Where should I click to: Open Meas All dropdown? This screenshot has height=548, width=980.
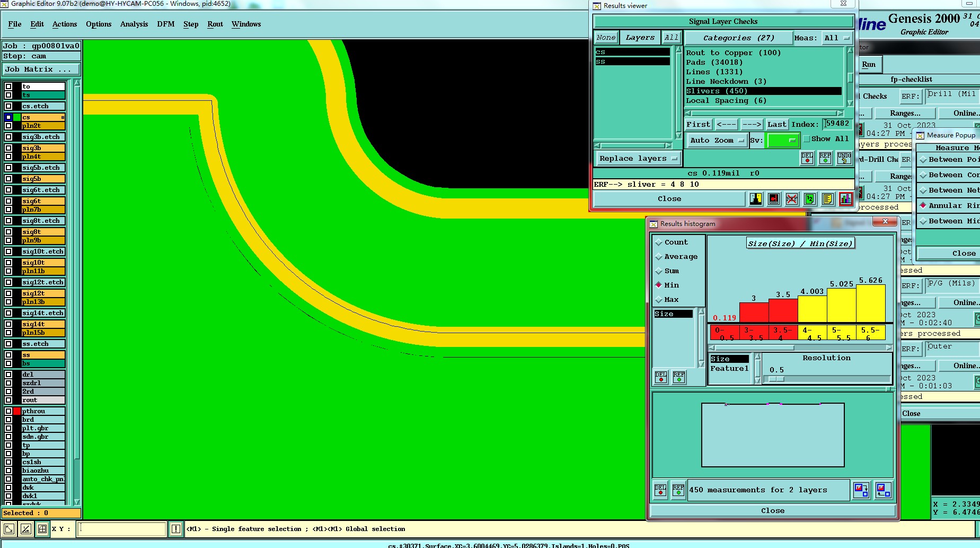837,38
